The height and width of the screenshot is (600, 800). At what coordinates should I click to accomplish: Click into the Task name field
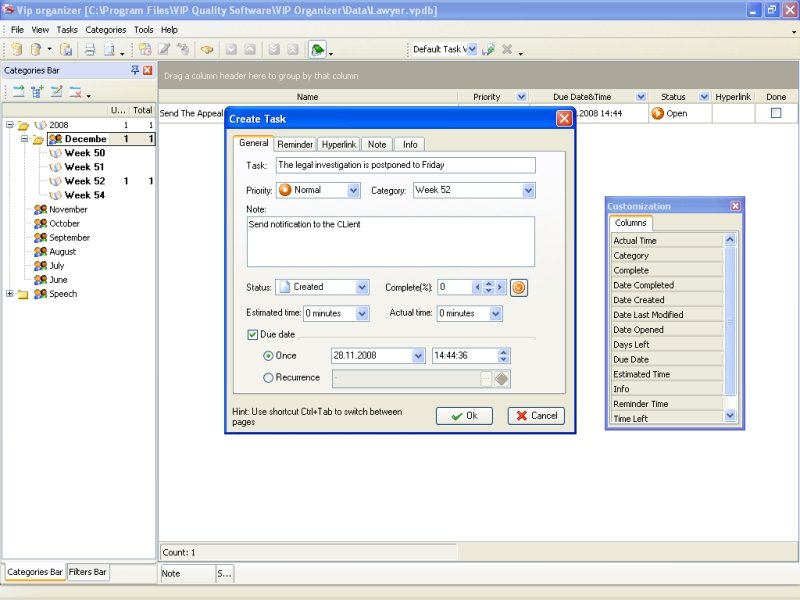[405, 165]
